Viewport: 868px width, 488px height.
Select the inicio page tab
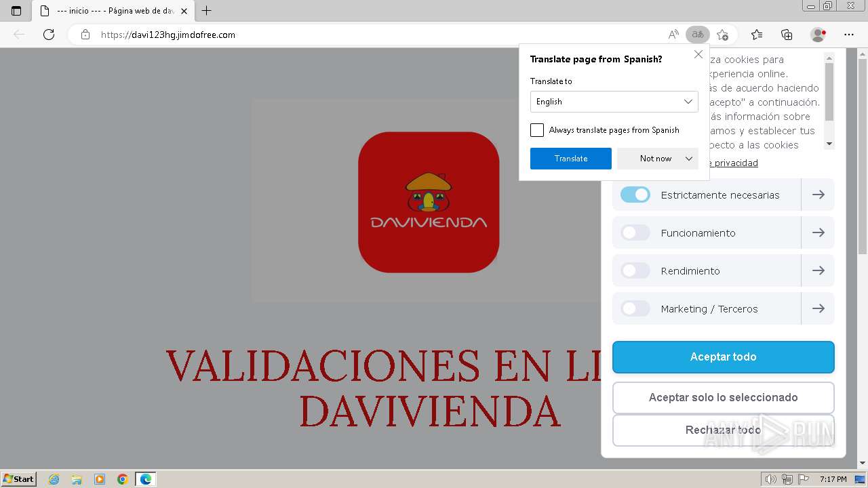click(x=114, y=11)
